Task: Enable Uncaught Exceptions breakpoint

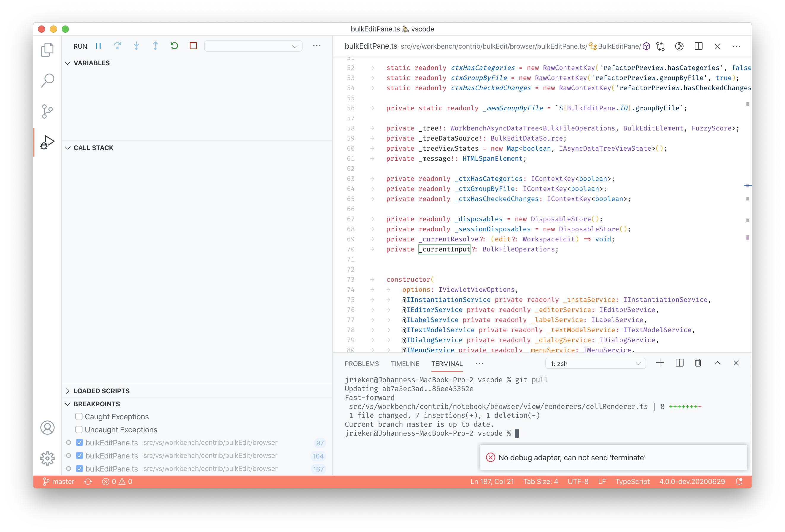Action: pyautogui.click(x=79, y=429)
